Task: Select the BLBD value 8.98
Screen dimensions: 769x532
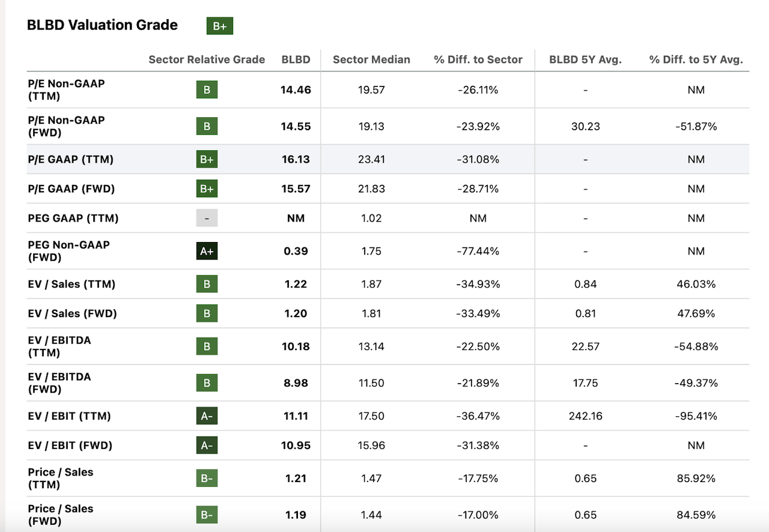Action: point(296,383)
